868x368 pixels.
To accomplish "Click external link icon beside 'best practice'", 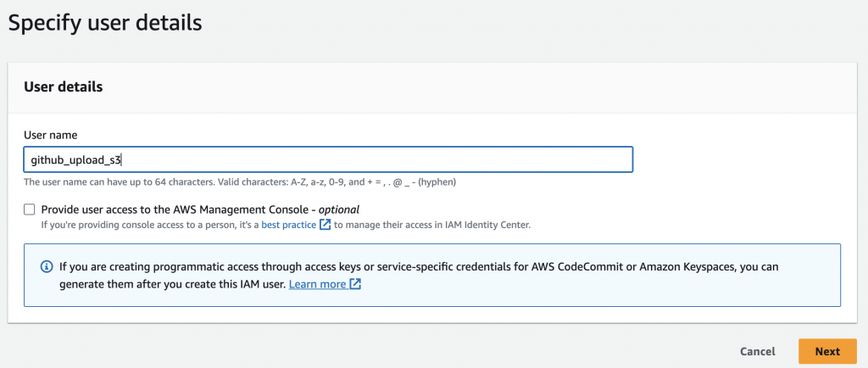I will click(x=325, y=225).
